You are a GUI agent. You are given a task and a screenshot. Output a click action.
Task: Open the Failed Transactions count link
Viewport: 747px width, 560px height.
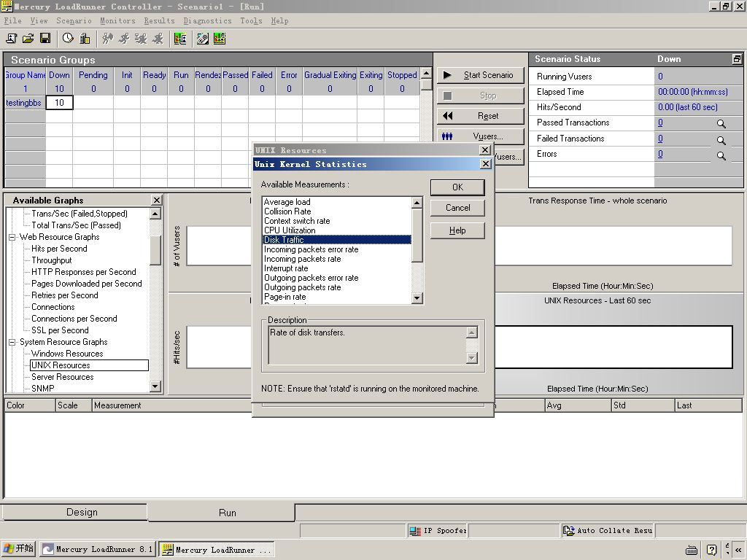point(660,139)
